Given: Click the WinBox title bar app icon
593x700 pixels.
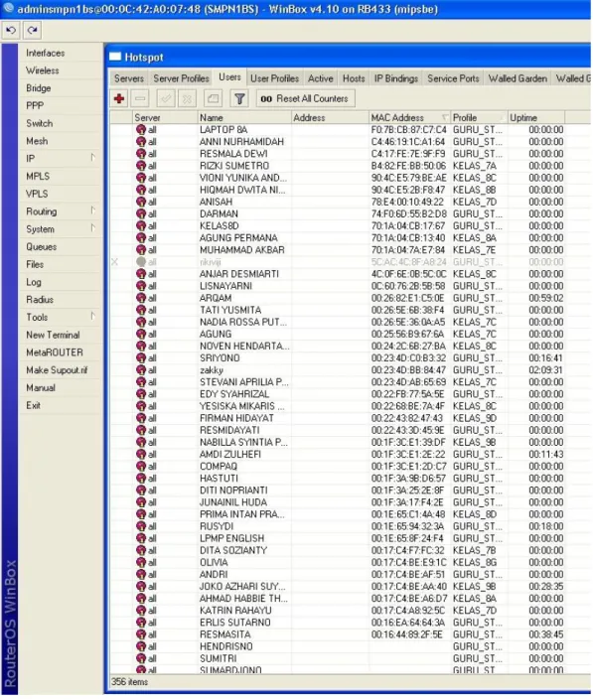Looking at the screenshot, I should coord(8,9).
